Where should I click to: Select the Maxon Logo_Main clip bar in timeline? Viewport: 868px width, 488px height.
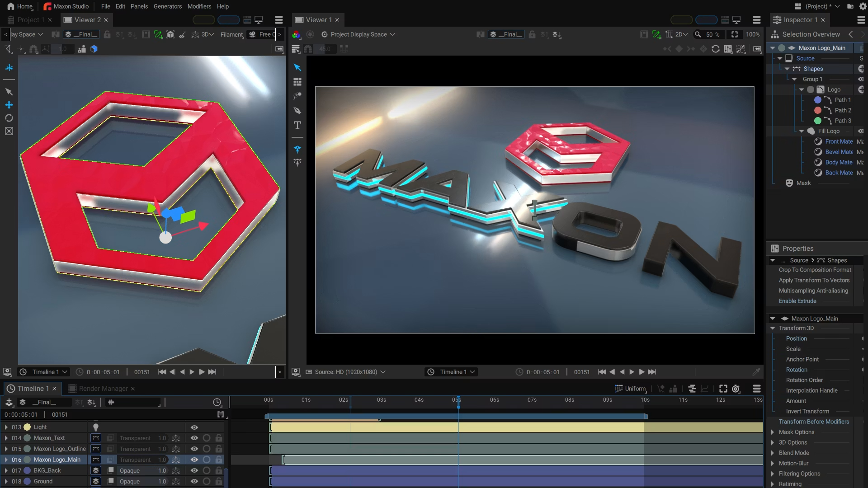(523, 460)
